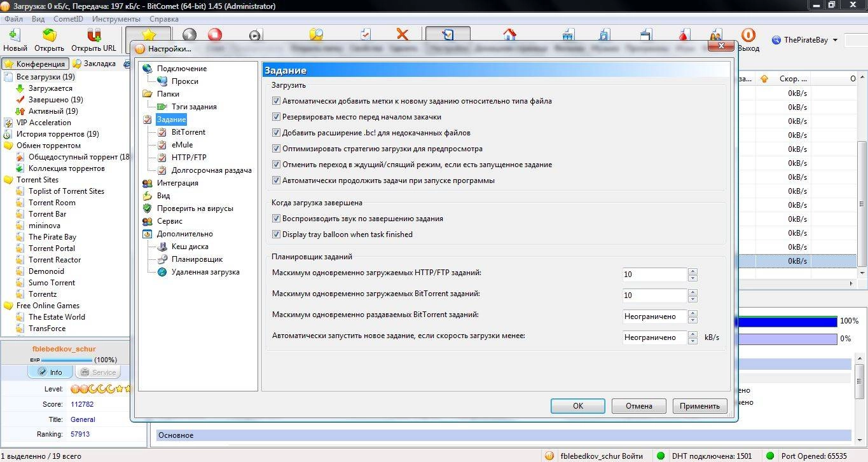
Task: Click the Выход exit toolbar icon
Action: (x=748, y=36)
